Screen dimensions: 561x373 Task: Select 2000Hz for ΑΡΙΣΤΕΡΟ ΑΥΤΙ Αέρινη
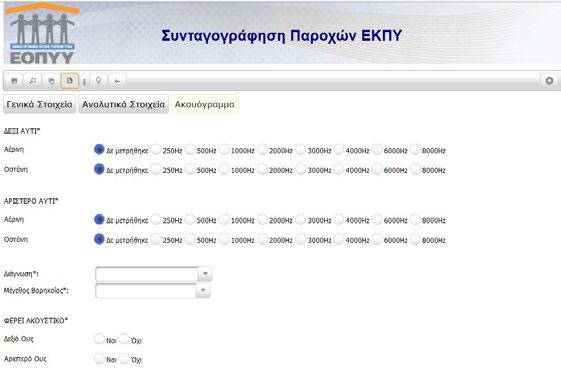click(x=263, y=219)
